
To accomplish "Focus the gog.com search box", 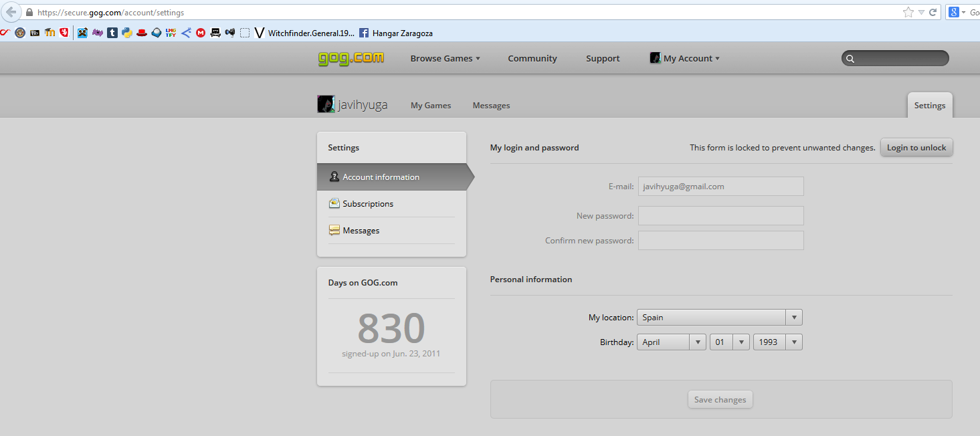I will [895, 58].
